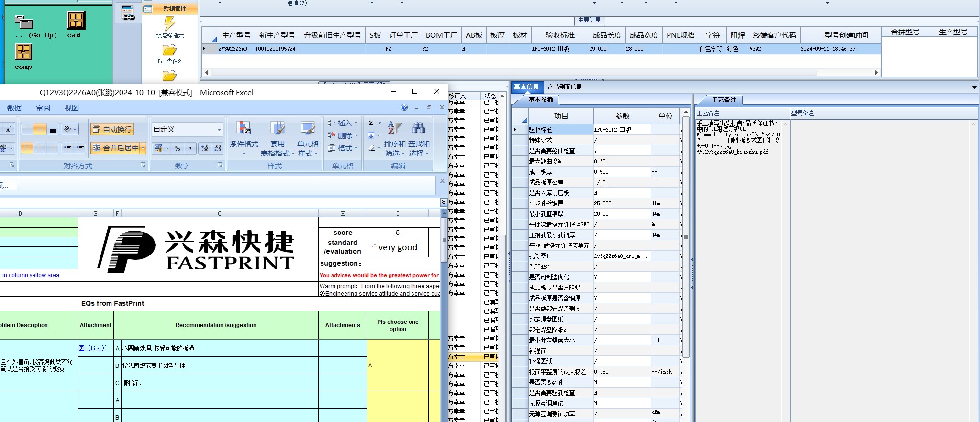
Task: Click the Clear eraser icon in editing group
Action: 371,148
